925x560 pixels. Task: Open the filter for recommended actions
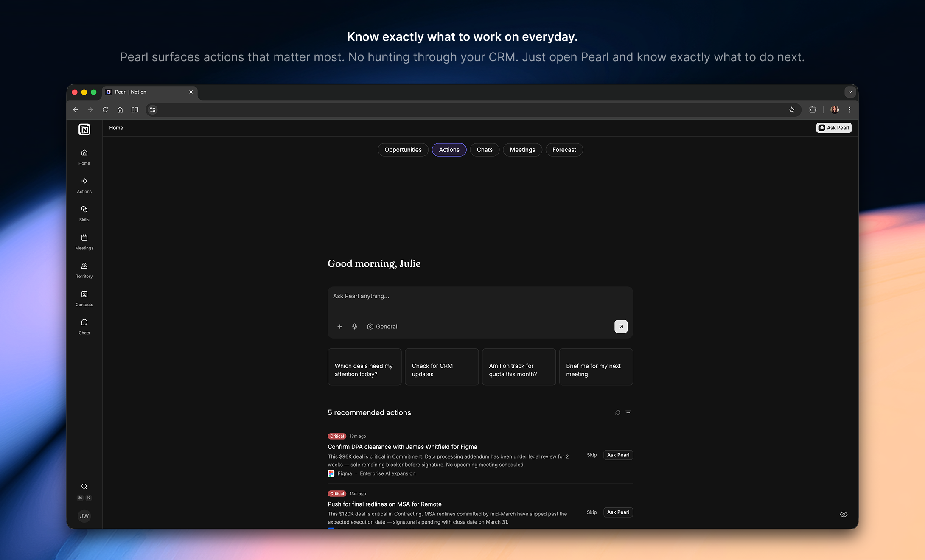(628, 413)
